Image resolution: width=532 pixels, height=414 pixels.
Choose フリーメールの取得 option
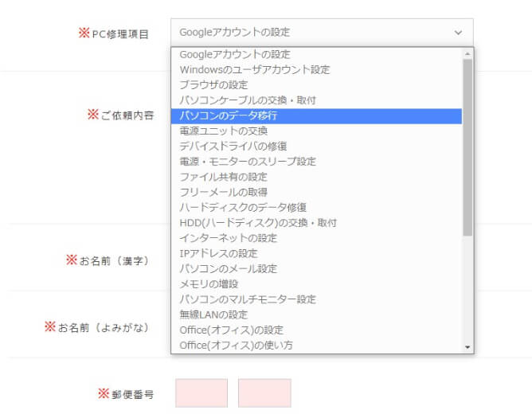tap(316, 192)
